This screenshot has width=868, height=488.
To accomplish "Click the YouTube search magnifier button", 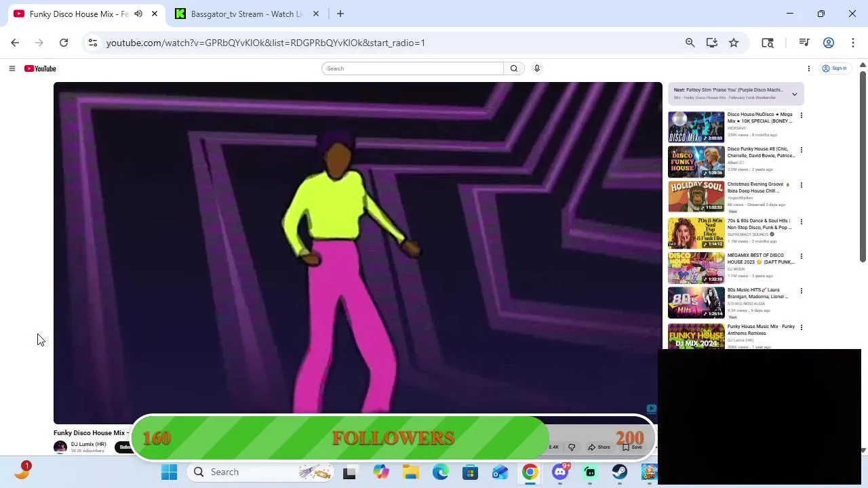I will click(514, 68).
